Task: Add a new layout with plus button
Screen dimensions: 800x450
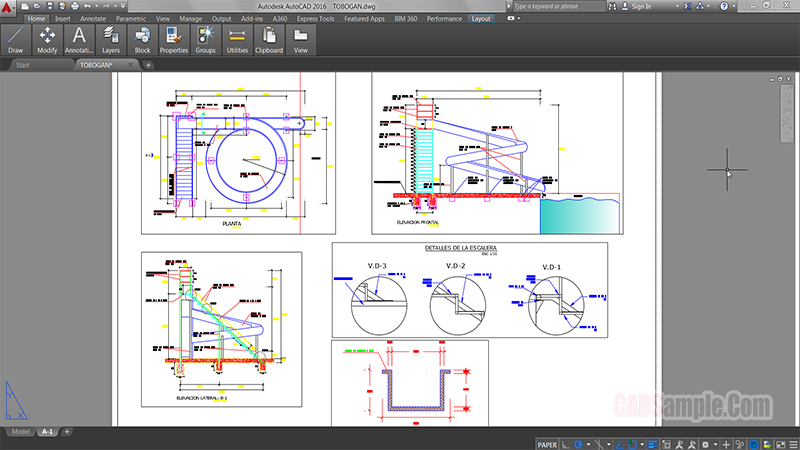Action: [x=67, y=431]
